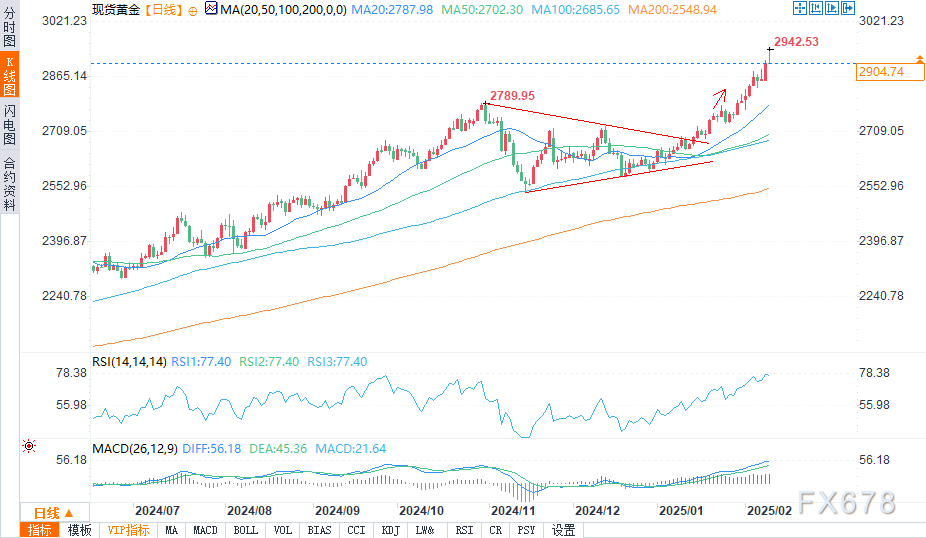Toggle the MACD indicator in the bottom bar

coord(206,530)
